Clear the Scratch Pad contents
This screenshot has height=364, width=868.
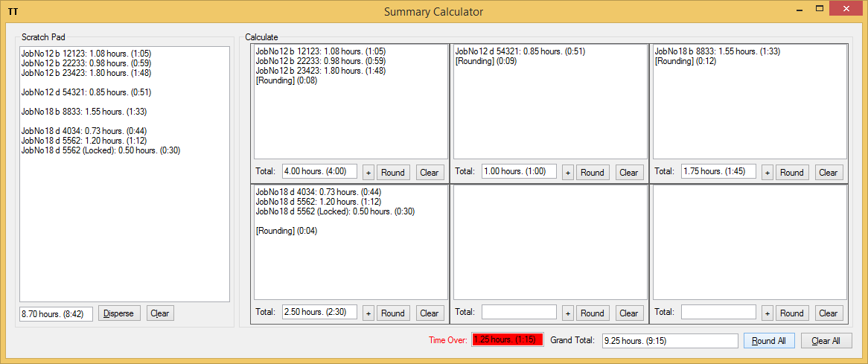coord(159,313)
